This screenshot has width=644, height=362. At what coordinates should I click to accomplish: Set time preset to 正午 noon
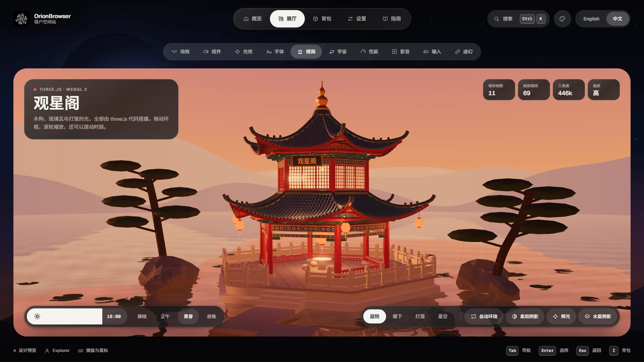coord(165,316)
